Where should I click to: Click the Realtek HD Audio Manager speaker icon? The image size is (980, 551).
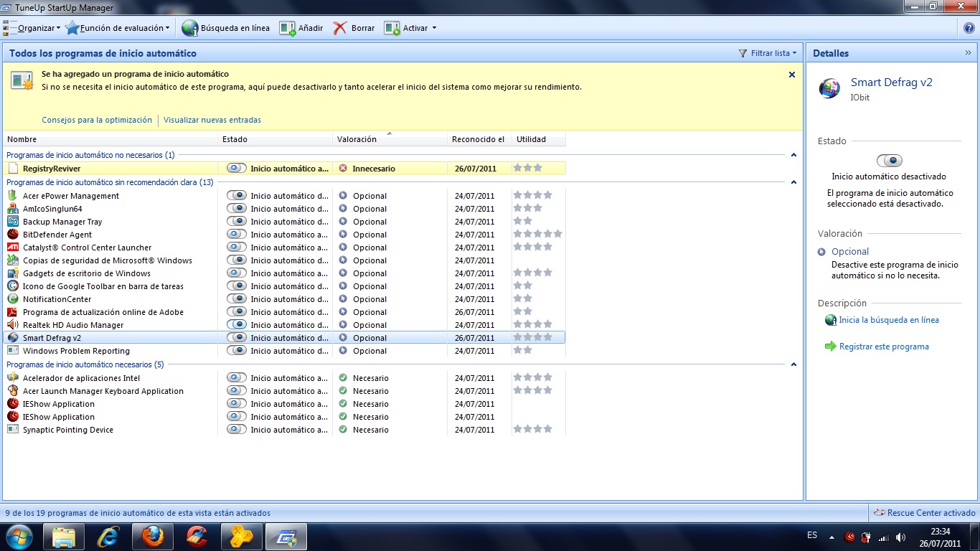12,325
